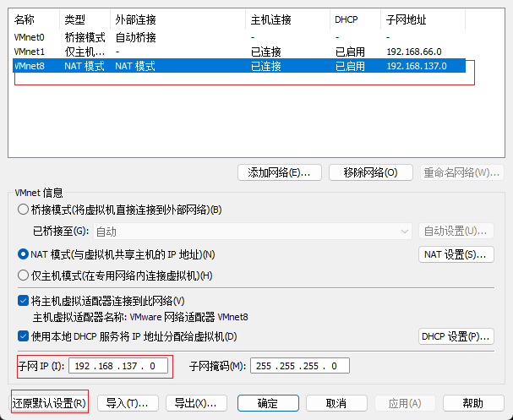This screenshot has height=420, width=513.
Task: Click 导出(X) button
Action: [x=196, y=403]
